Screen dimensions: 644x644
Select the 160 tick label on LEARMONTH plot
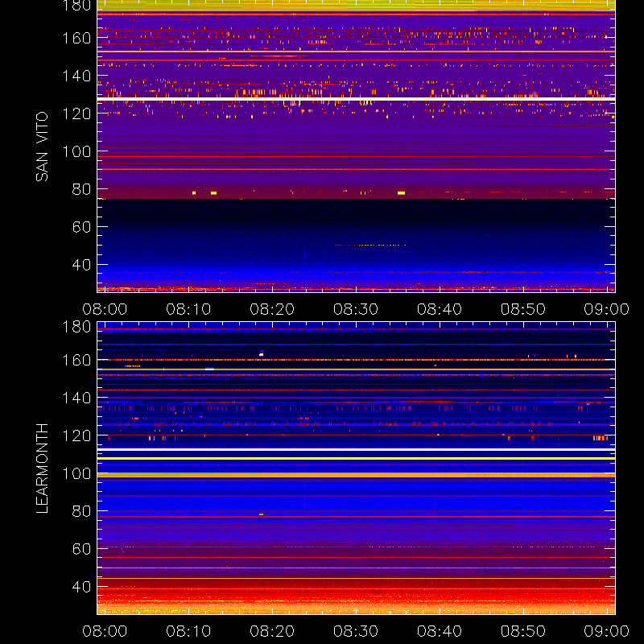point(76,360)
